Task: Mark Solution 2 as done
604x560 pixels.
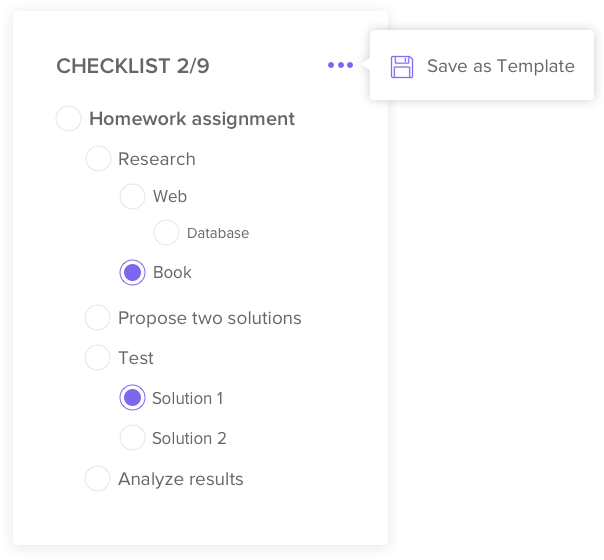Action: coord(132,438)
